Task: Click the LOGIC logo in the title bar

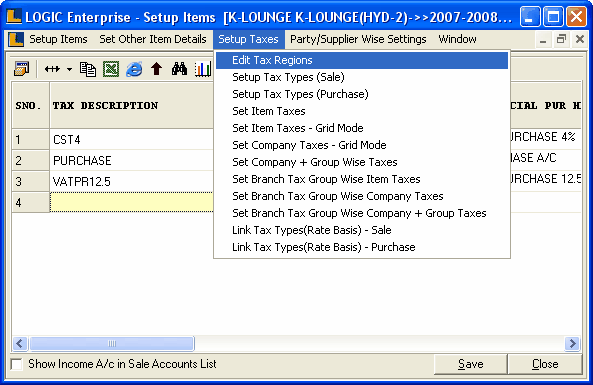Action: pyautogui.click(x=14, y=17)
